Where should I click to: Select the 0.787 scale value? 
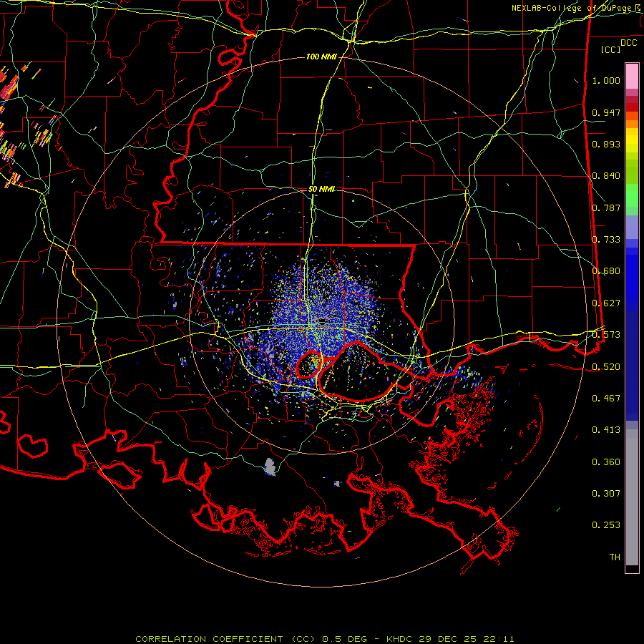coord(606,208)
